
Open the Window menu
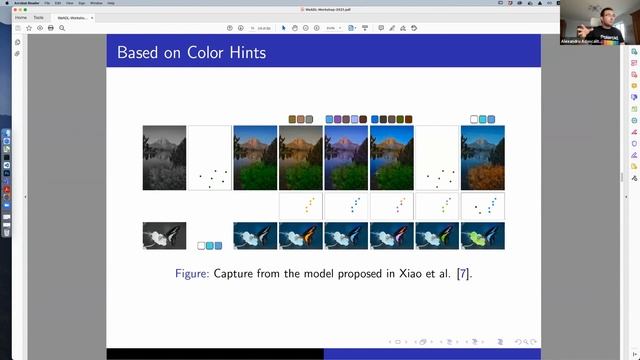[96, 3]
